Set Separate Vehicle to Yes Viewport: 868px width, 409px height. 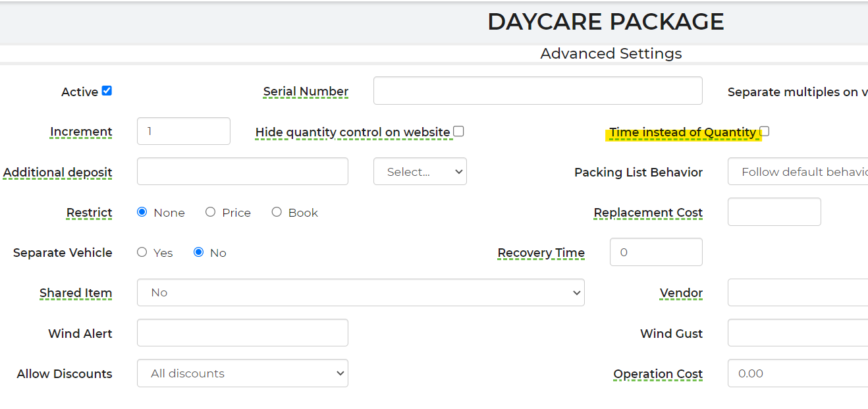(x=142, y=252)
